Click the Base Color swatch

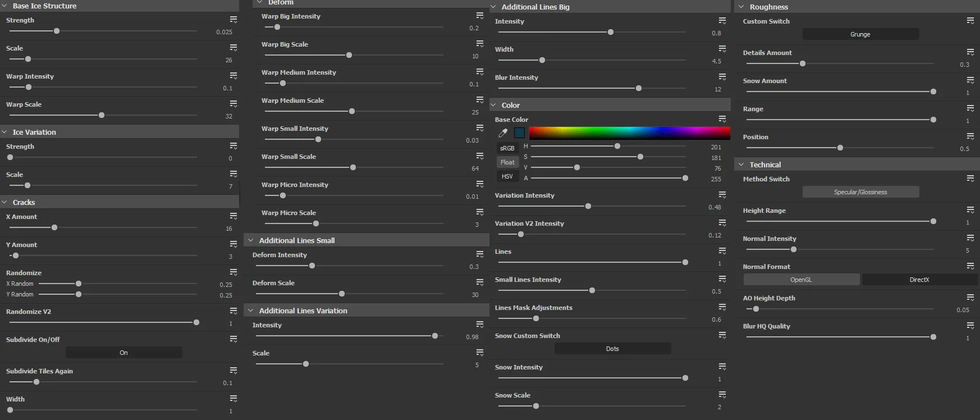(x=520, y=133)
